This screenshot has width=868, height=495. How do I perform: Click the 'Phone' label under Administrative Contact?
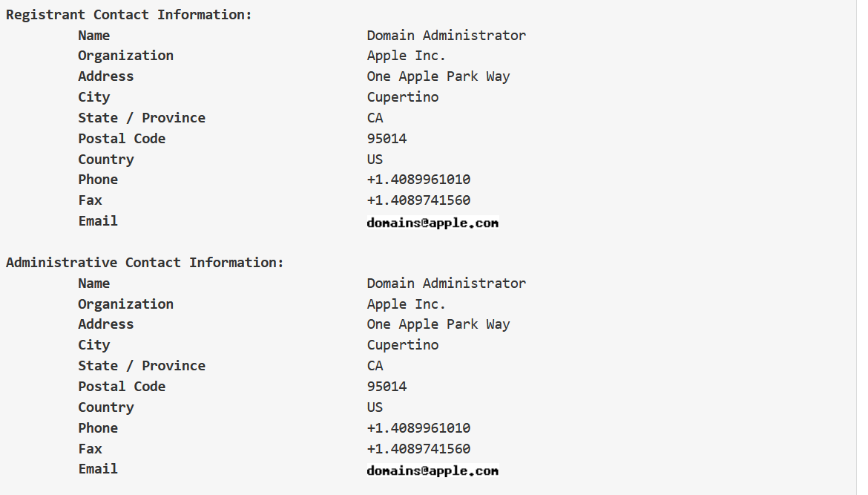pos(98,428)
